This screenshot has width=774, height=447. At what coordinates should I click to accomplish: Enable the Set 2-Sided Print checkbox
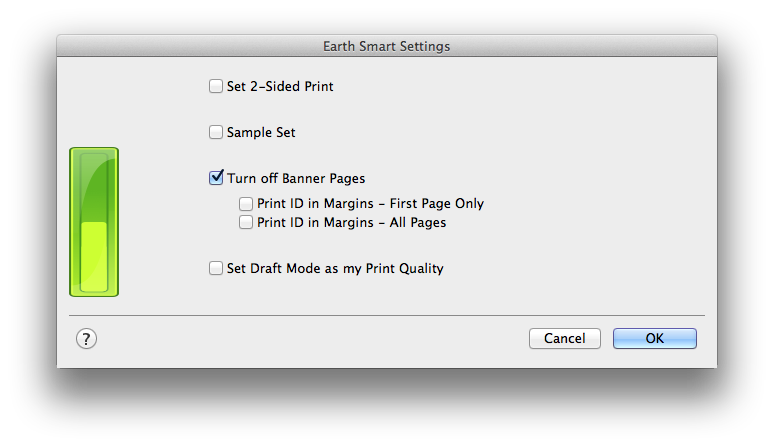click(216, 87)
